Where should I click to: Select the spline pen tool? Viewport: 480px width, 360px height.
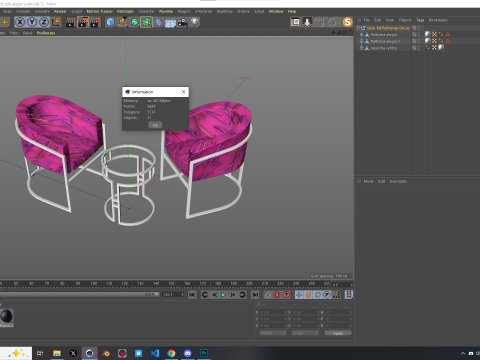pyautogui.click(x=122, y=22)
